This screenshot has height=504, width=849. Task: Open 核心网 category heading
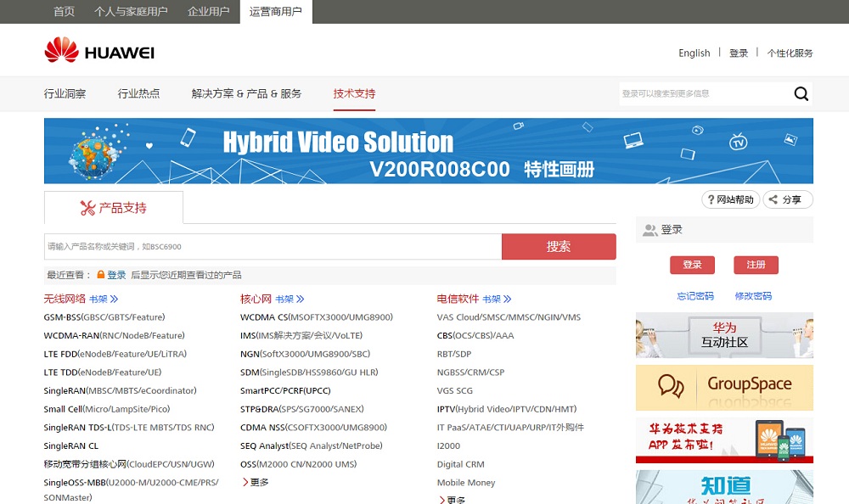click(x=256, y=299)
